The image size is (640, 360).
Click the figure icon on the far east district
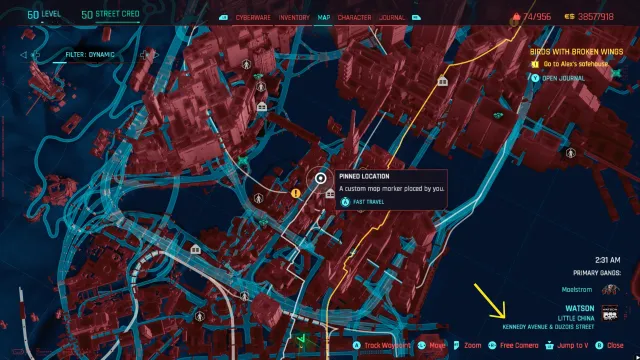[571, 153]
